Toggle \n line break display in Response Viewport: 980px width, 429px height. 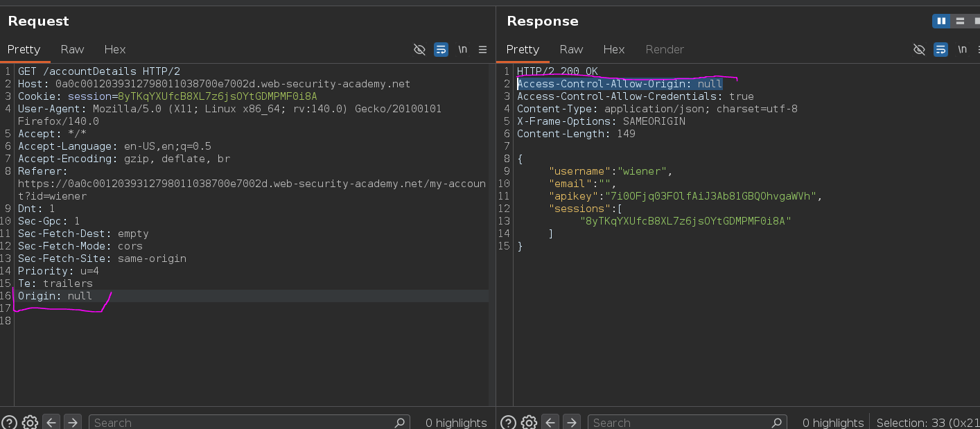tap(962, 49)
